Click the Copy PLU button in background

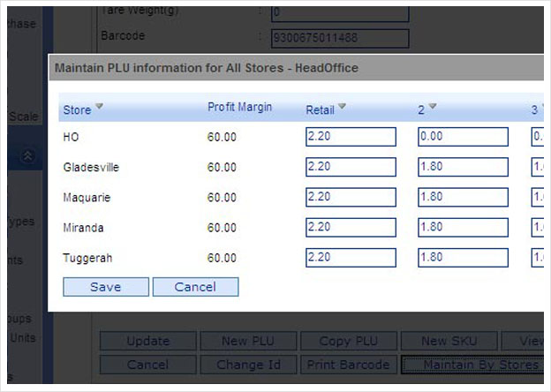(x=349, y=341)
